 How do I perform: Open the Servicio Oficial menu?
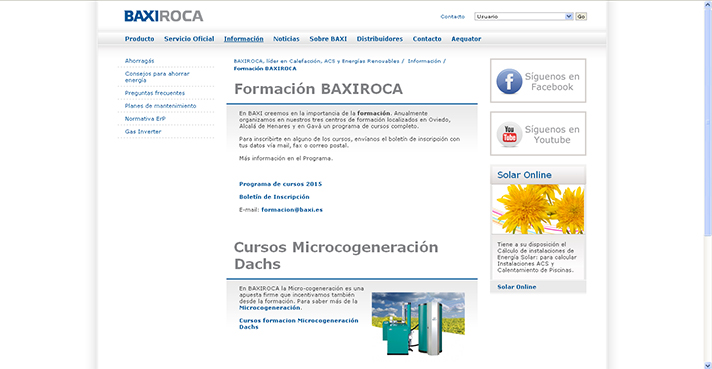point(189,39)
